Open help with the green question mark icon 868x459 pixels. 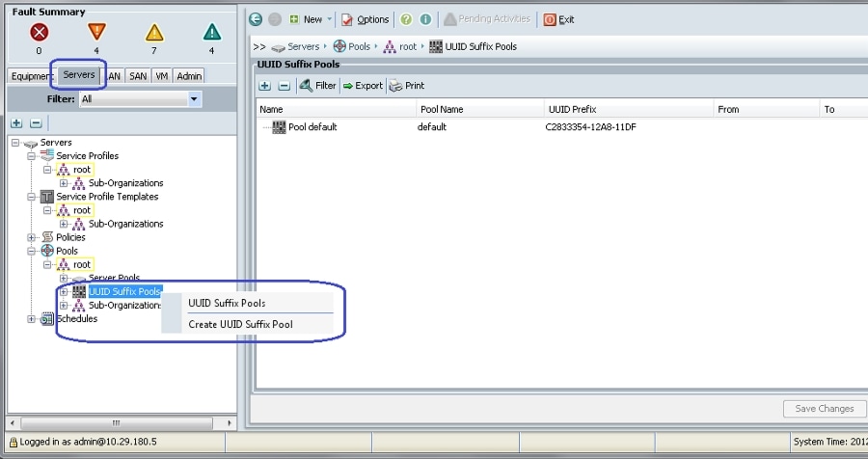tap(406, 19)
